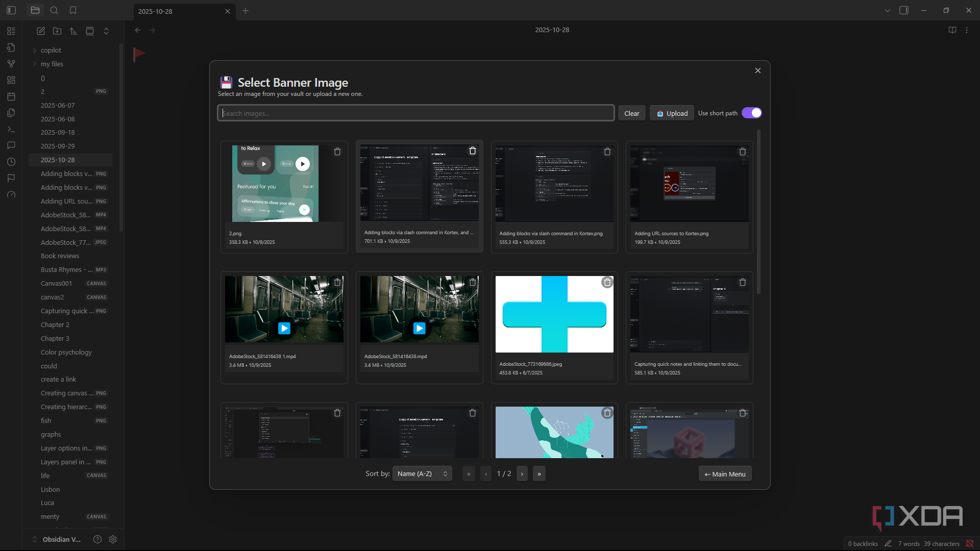Delete AdobeStock_581416438 1.mp4 with trash icon
Viewport: 980px width, 551px height.
(x=337, y=282)
